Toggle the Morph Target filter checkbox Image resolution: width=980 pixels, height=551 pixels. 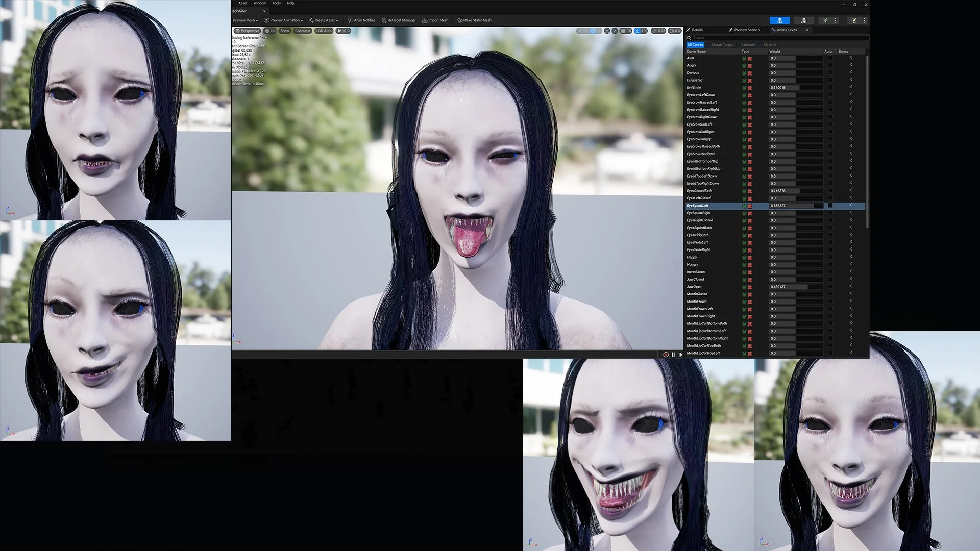(708, 45)
